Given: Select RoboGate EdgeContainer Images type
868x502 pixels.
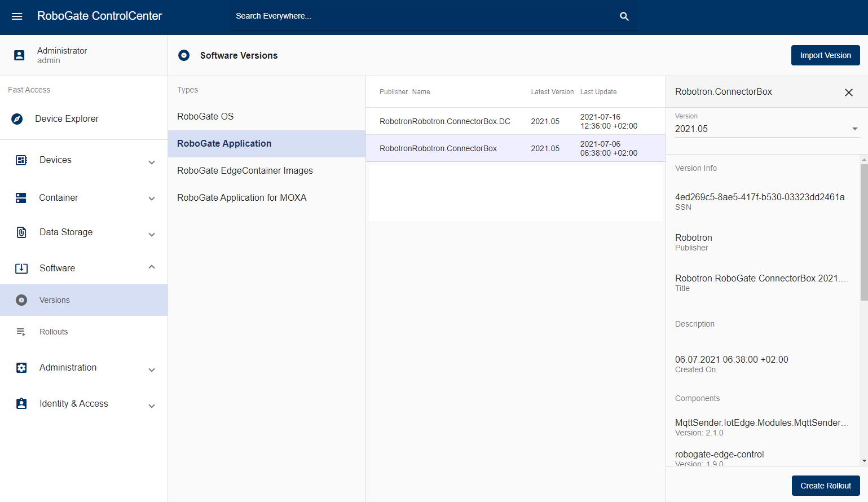Looking at the screenshot, I should [x=267, y=171].
